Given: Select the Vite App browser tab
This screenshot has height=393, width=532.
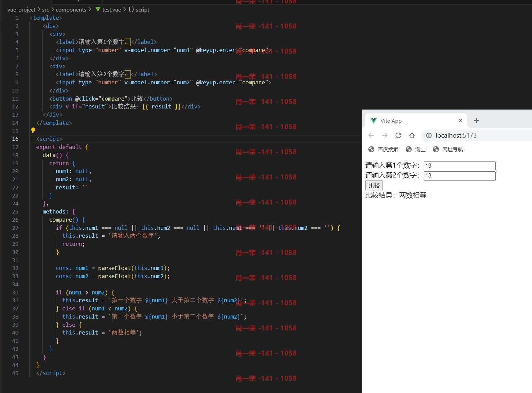Looking at the screenshot, I should pos(416,121).
